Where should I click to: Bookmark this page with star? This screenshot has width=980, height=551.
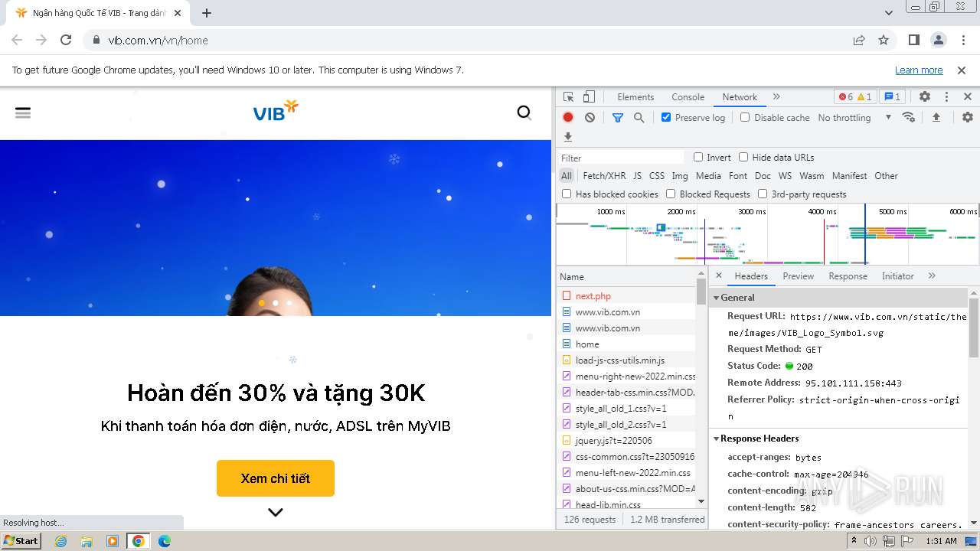[x=884, y=40]
